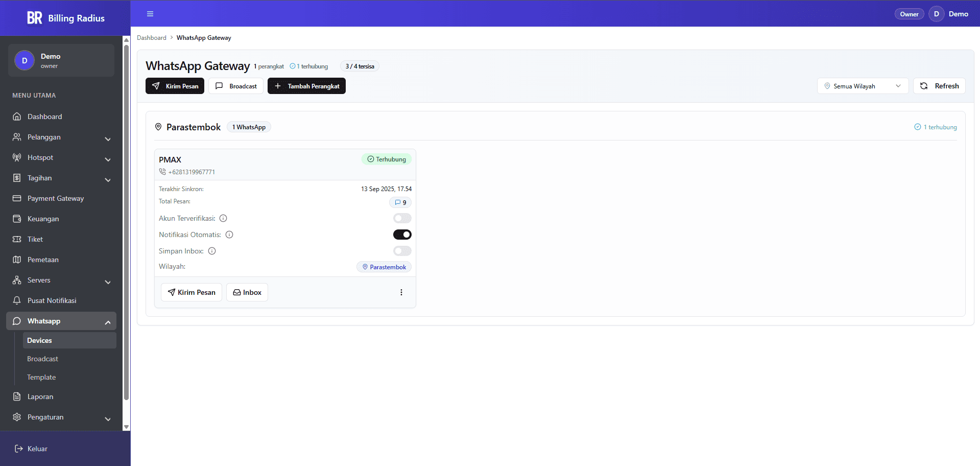Click the Pusat Notifikasi bell icon

point(17,300)
